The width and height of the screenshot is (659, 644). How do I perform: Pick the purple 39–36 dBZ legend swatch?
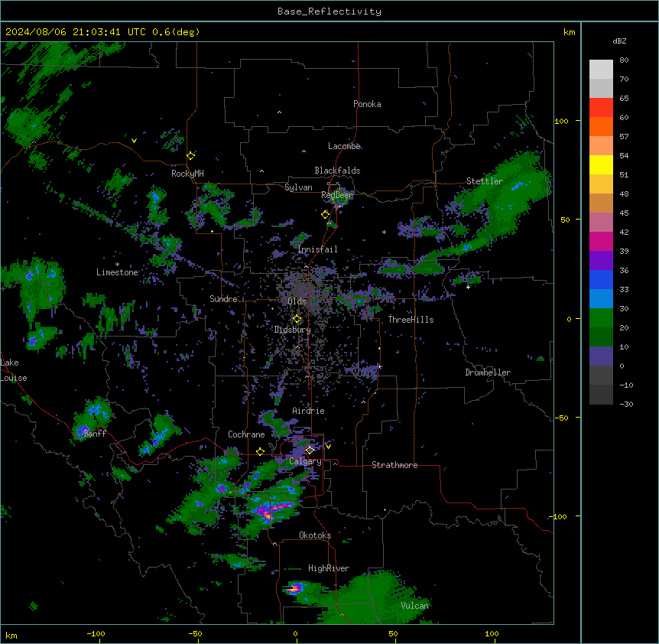pyautogui.click(x=601, y=261)
